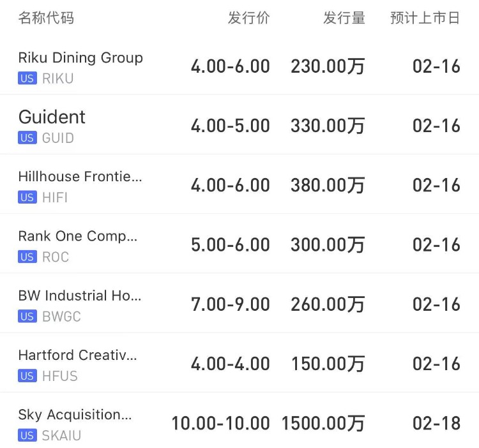Open the BW Industrial Ho... listing
The width and height of the screenshot is (479, 448).
tap(80, 295)
